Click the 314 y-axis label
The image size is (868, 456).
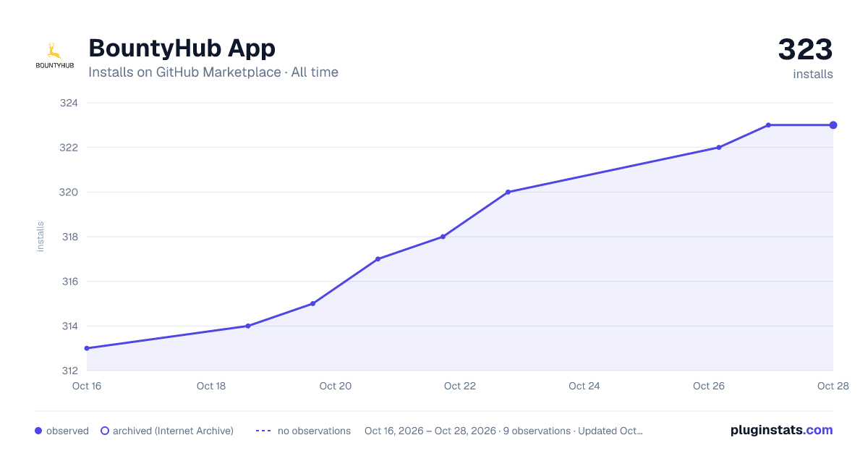(69, 326)
